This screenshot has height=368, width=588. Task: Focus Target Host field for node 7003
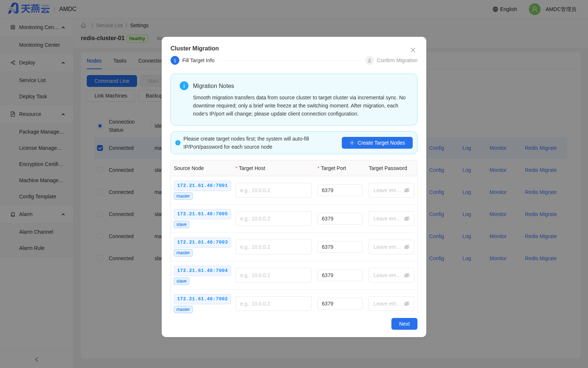pyautogui.click(x=273, y=247)
